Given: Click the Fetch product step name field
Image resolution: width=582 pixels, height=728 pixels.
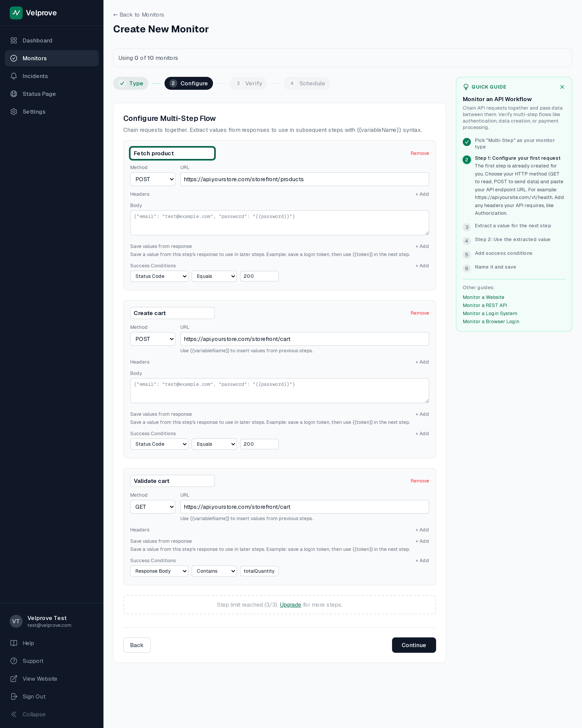Looking at the screenshot, I should (172, 153).
